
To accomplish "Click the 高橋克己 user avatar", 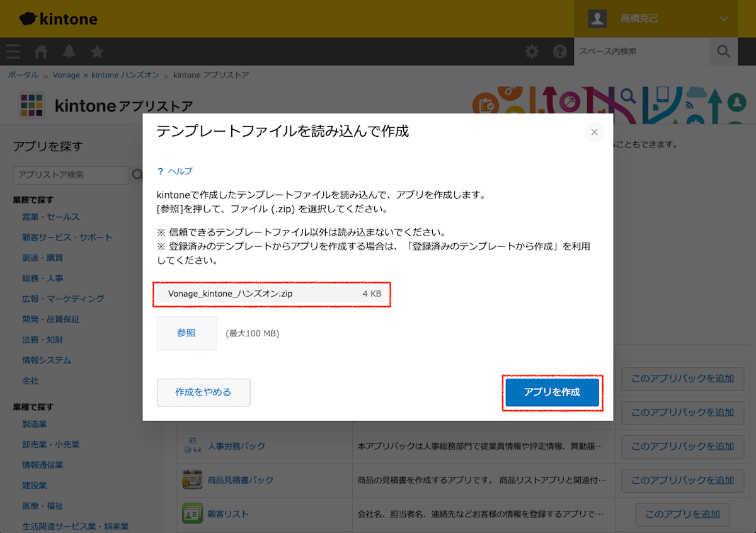I will tap(597, 18).
